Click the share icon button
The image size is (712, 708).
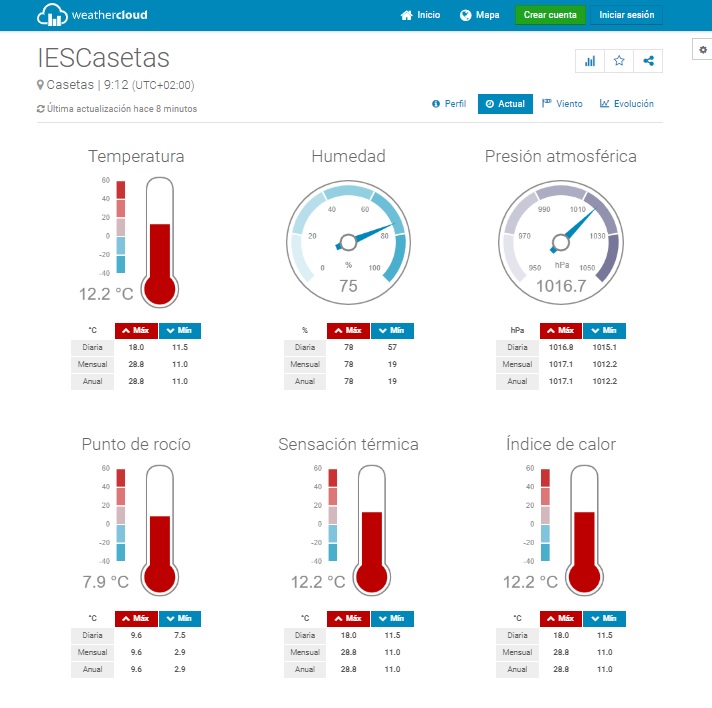click(x=648, y=61)
